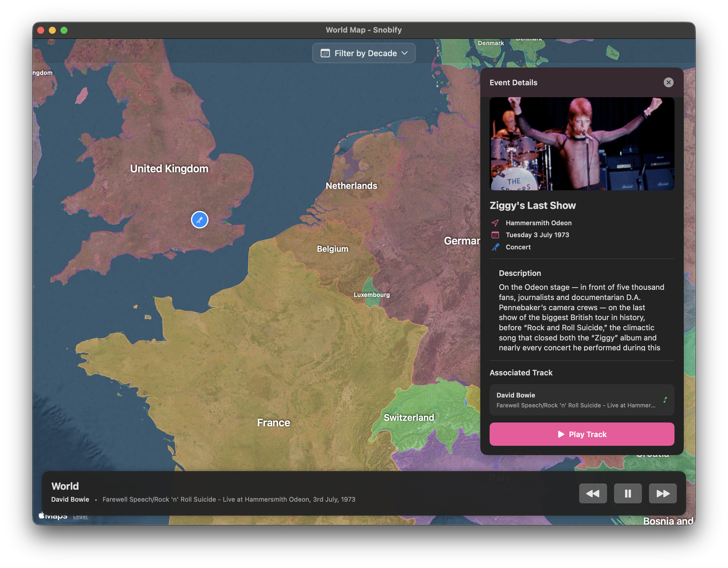Screen dimensions: 728x568
Task: Click the France country label on the map
Action: pos(273,423)
